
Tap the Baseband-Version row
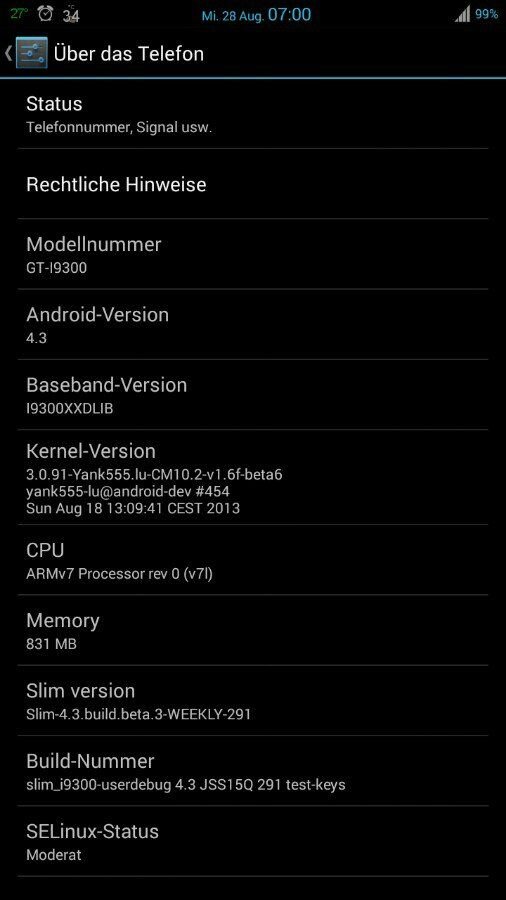(252, 394)
